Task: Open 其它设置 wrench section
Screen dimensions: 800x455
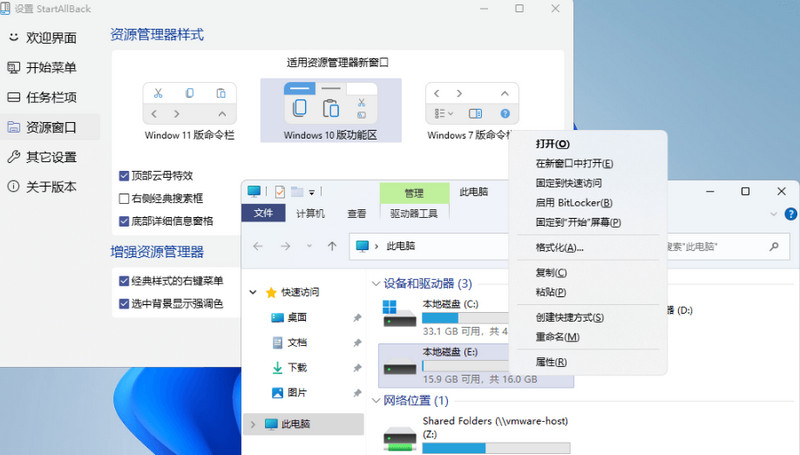Action: click(42, 157)
